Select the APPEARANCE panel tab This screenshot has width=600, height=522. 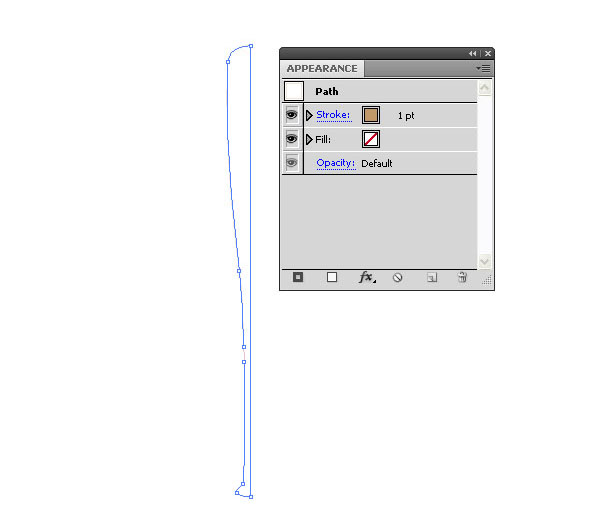(322, 69)
